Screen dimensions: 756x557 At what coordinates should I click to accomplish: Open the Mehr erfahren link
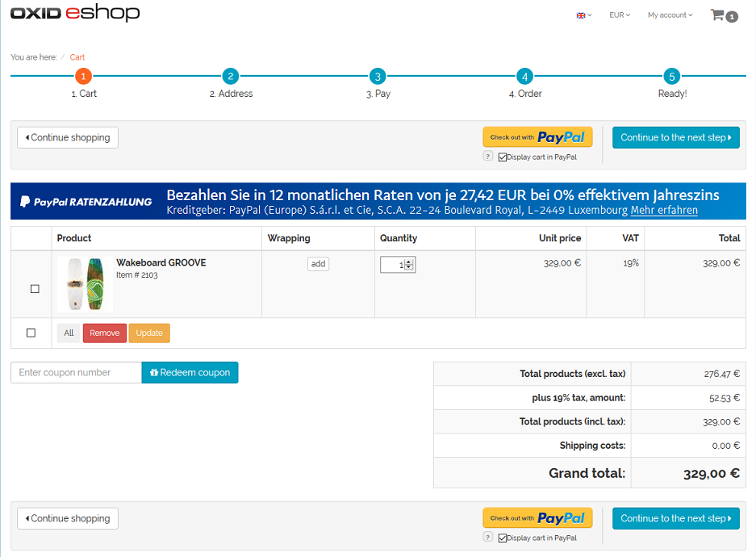(x=664, y=210)
